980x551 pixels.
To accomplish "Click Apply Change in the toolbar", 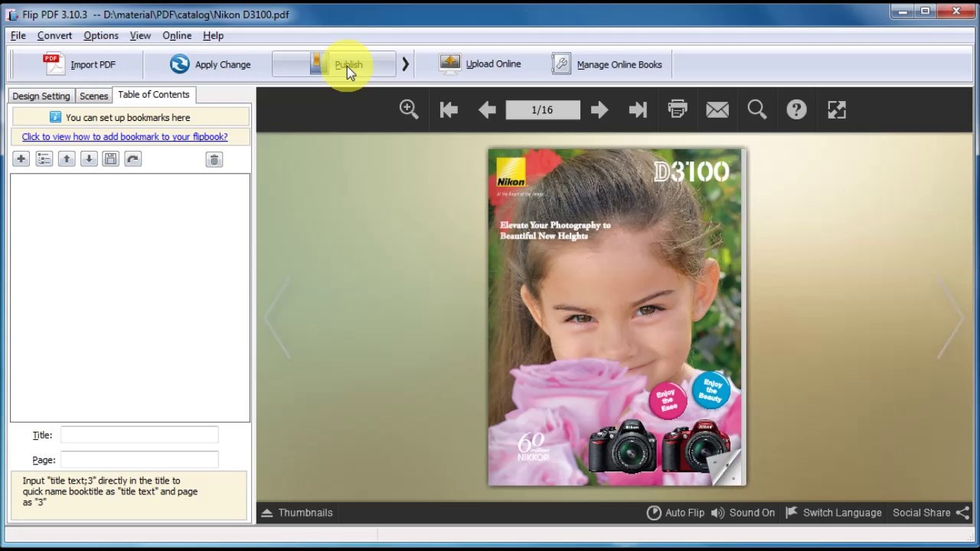I will point(211,64).
